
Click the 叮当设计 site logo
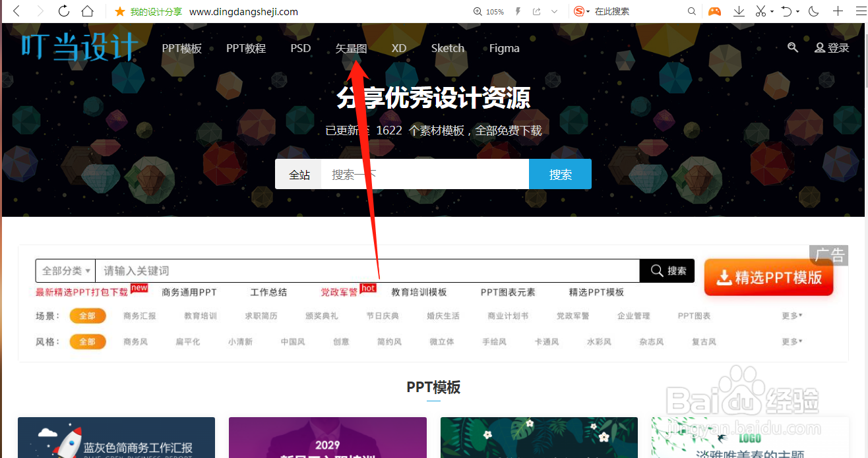click(80, 47)
